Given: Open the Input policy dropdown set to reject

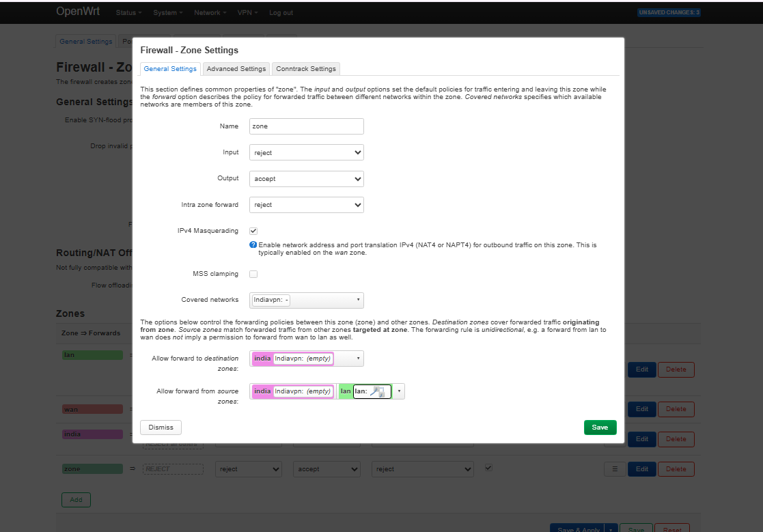Looking at the screenshot, I should 306,152.
